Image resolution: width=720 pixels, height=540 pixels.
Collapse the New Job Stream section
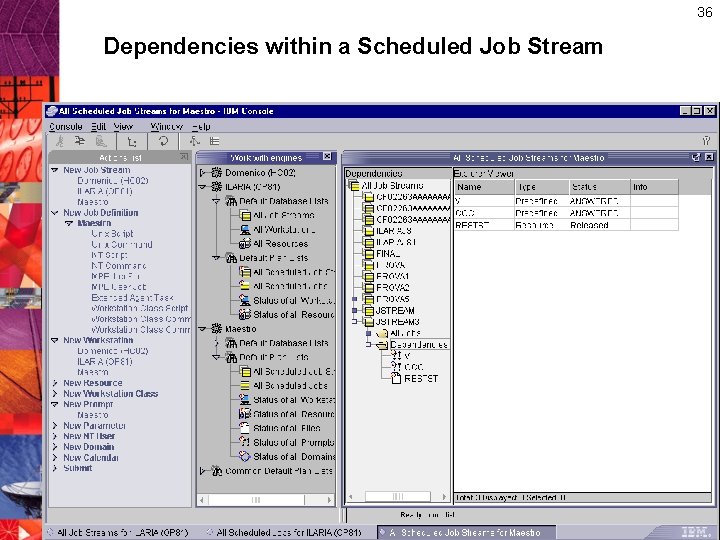pyautogui.click(x=55, y=170)
